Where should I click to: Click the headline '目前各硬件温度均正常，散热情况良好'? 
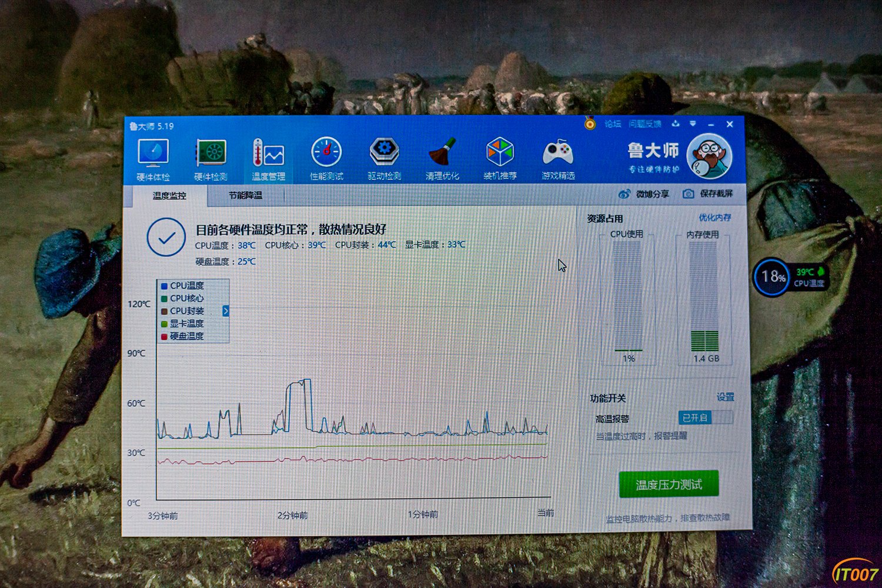coord(291,229)
